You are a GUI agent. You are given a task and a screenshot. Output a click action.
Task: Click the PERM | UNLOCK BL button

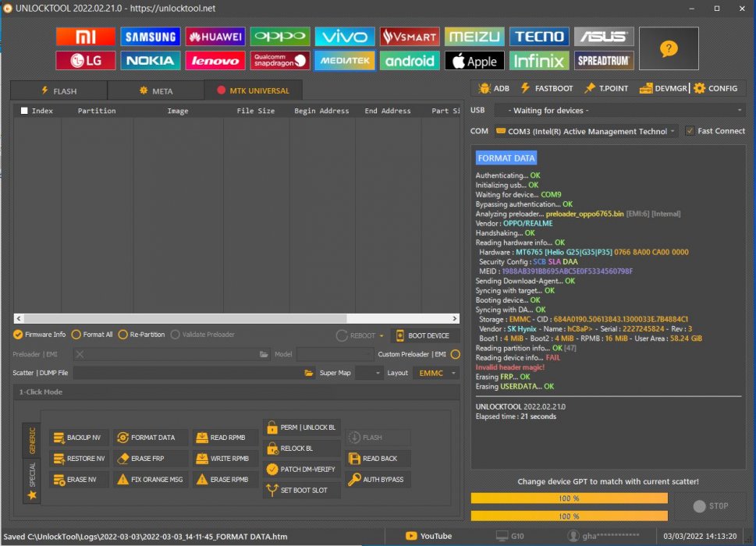tap(302, 427)
